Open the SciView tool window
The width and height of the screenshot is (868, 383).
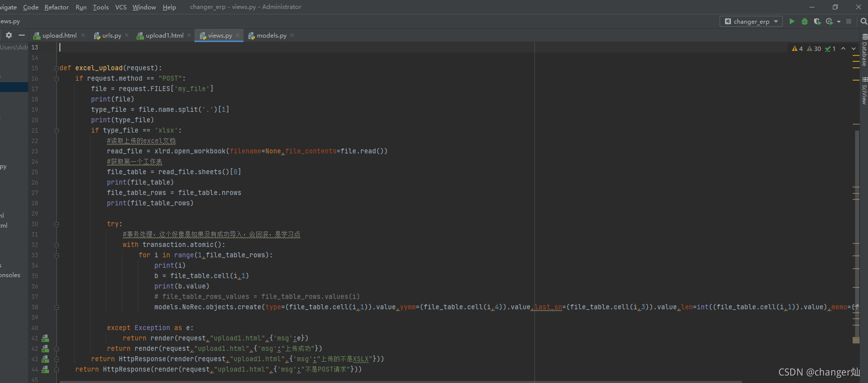tap(865, 91)
